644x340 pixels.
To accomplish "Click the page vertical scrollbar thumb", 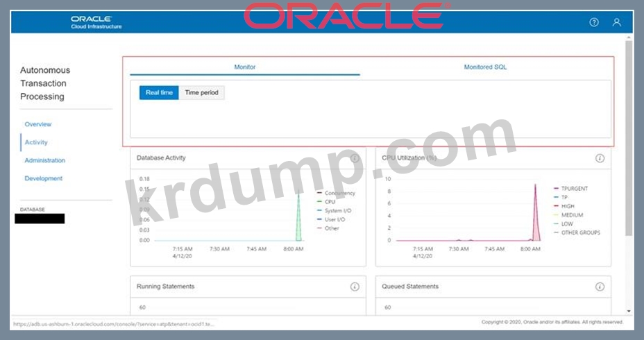I will click(x=629, y=137).
